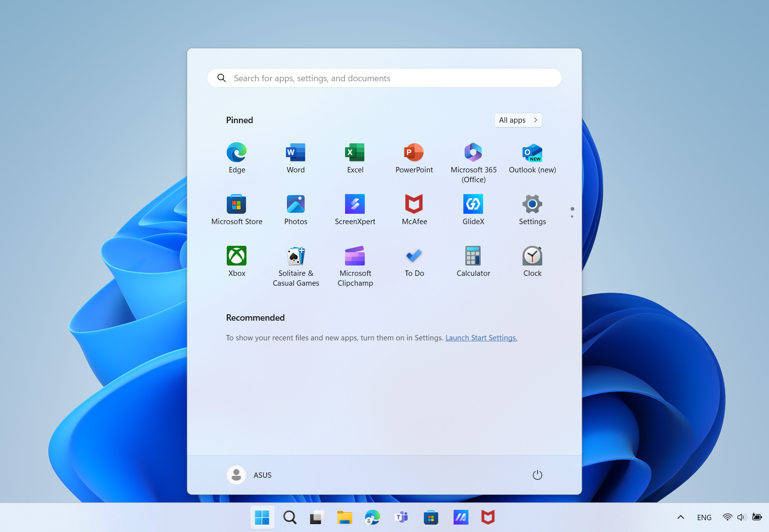Open Wi-Fi network icon in tray
This screenshot has height=532, width=769.
coord(728,517)
